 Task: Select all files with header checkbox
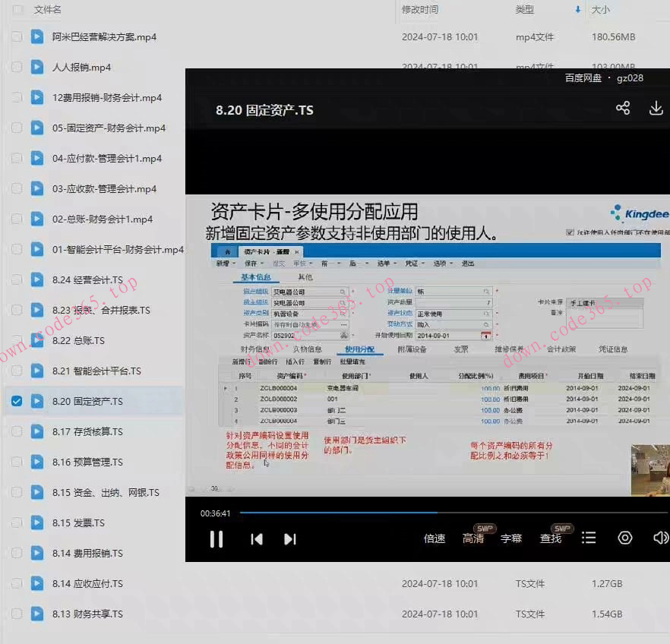click(x=17, y=9)
